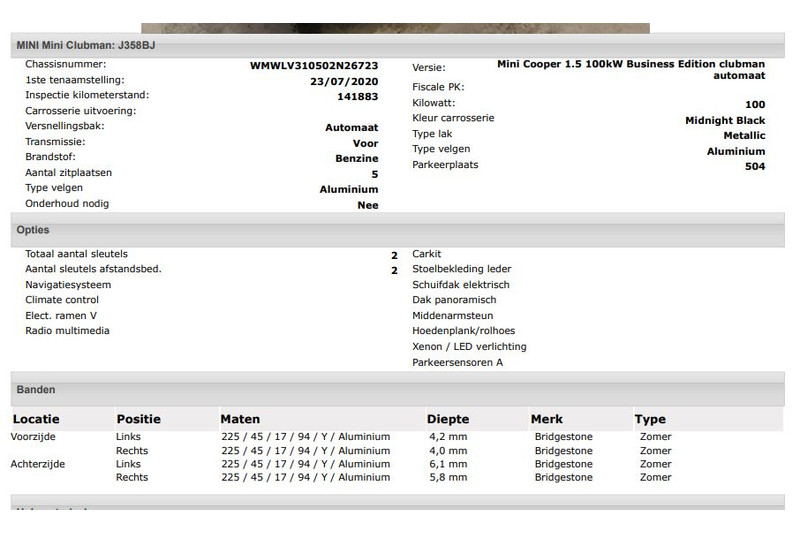
Task: Click the 6,1 mm tread depth value
Action: coord(447,464)
